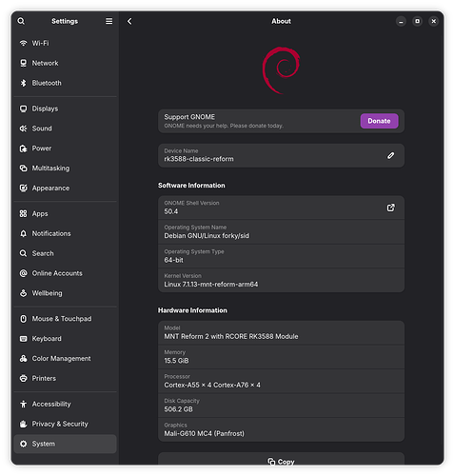The width and height of the screenshot is (454, 476).
Task: Select the Bluetooth icon in sidebar
Action: pos(23,83)
